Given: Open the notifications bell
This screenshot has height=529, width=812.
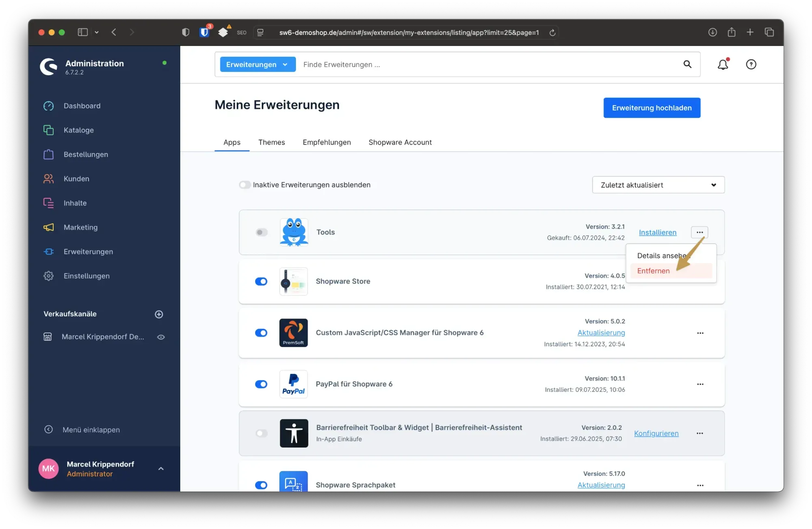Looking at the screenshot, I should (723, 65).
